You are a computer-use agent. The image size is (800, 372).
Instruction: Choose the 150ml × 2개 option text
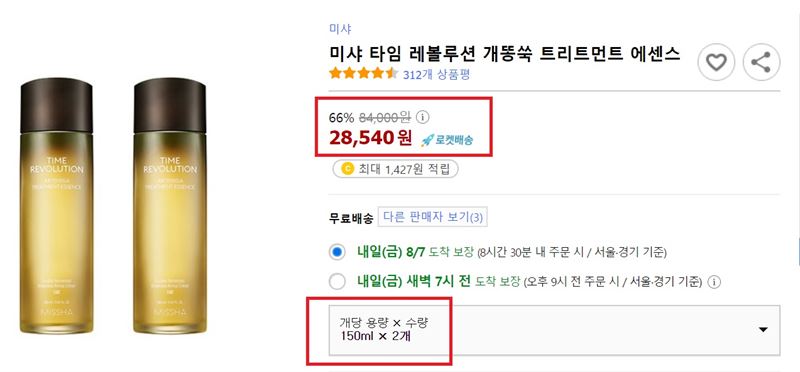[376, 336]
